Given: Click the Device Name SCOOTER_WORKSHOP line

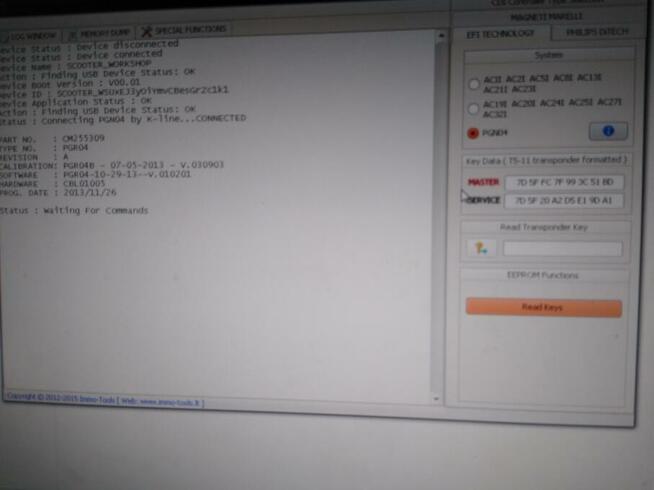Looking at the screenshot, I should [75, 65].
